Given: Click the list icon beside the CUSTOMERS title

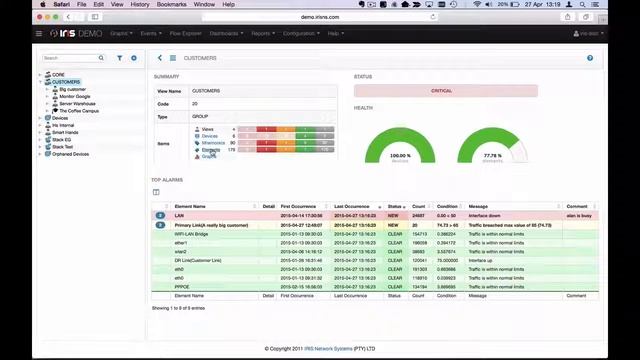Looking at the screenshot, I should tap(173, 58).
